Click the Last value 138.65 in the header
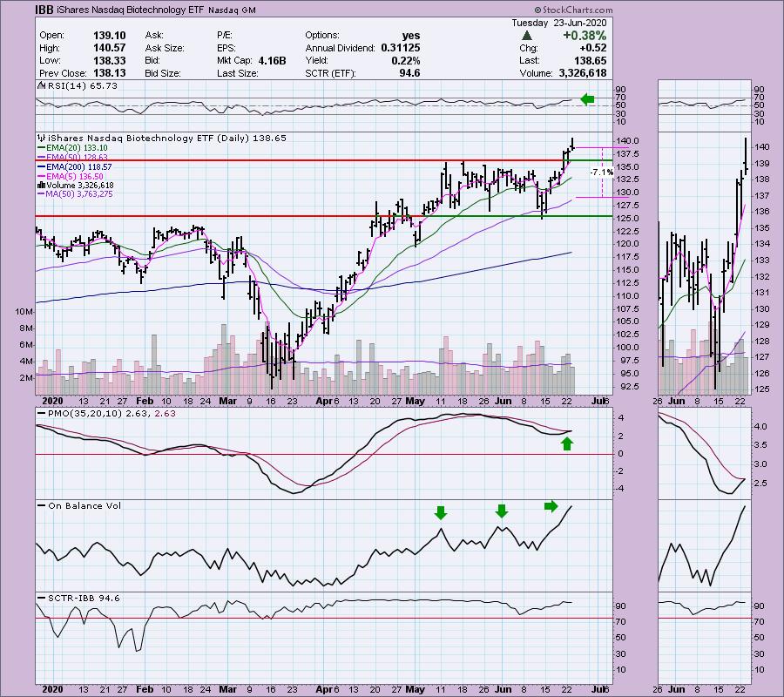 (x=591, y=60)
